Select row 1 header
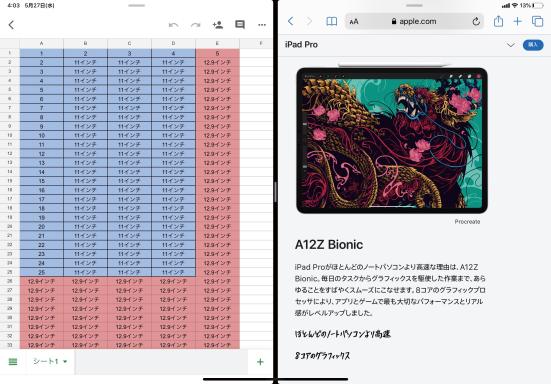551x384 pixels. click(9, 53)
